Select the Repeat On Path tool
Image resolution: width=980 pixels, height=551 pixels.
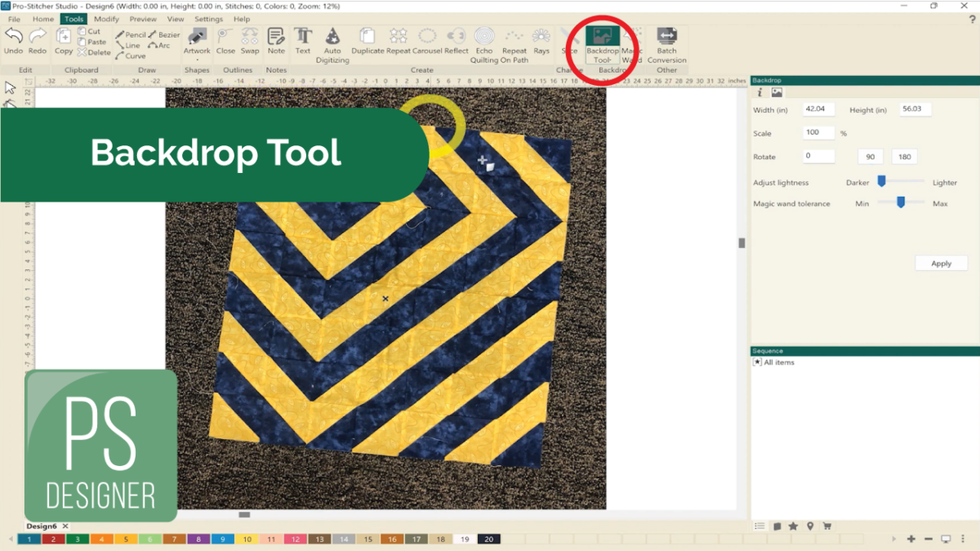(x=514, y=37)
